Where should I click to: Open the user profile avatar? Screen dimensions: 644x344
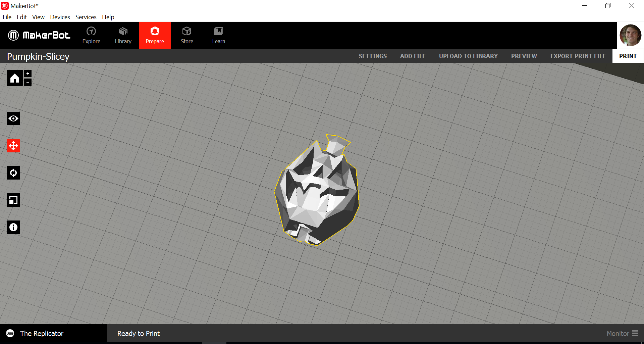click(630, 35)
